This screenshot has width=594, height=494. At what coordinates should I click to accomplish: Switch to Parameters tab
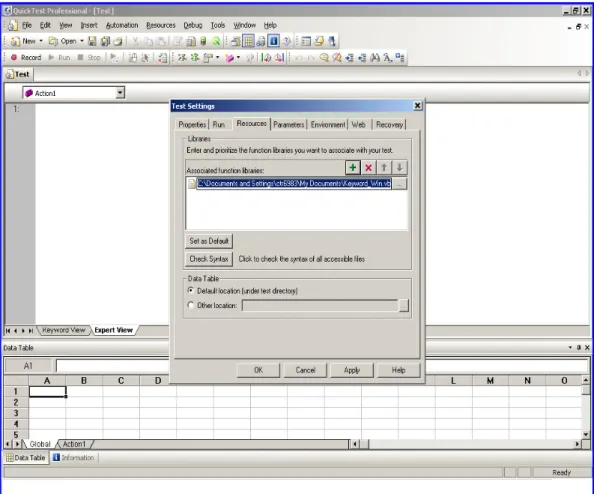[x=289, y=124]
